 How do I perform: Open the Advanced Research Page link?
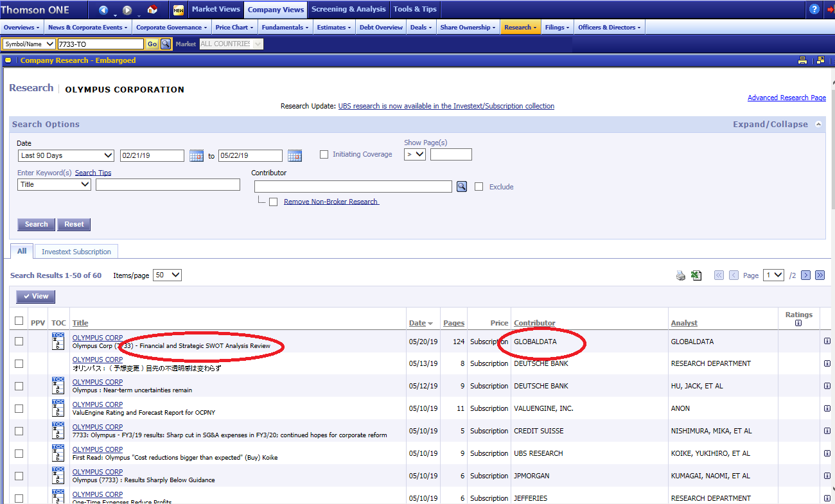pos(786,98)
